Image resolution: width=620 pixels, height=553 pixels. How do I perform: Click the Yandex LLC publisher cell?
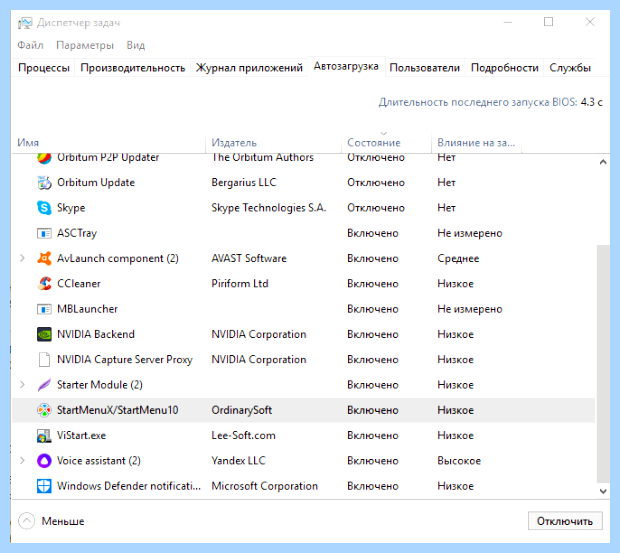pos(238,461)
